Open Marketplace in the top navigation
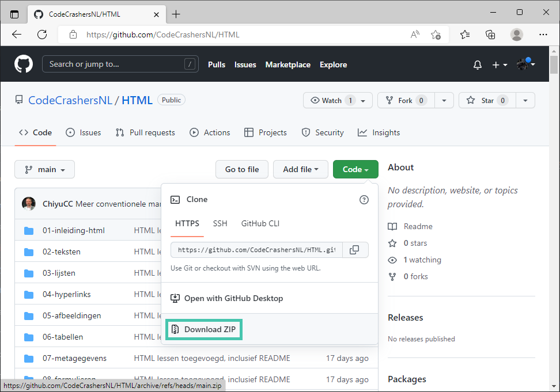 pyautogui.click(x=288, y=64)
